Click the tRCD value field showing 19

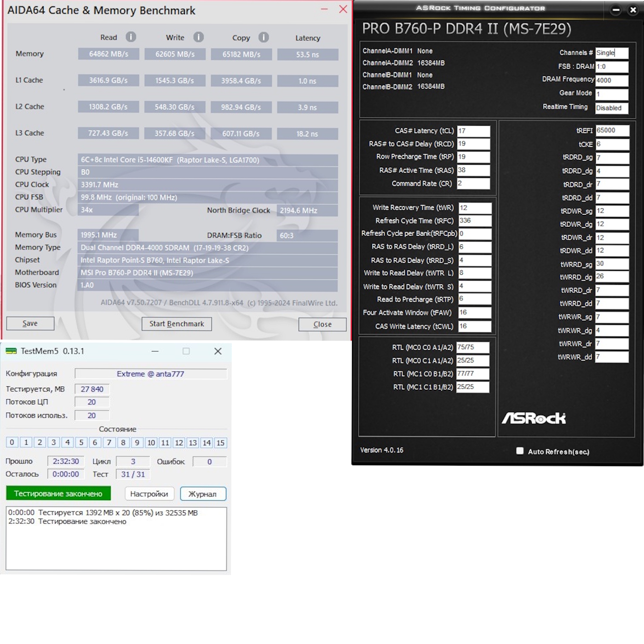coord(473,144)
